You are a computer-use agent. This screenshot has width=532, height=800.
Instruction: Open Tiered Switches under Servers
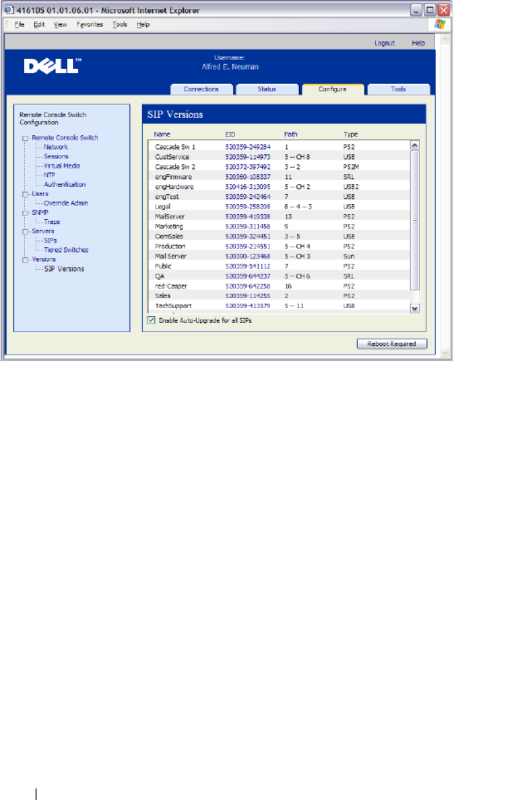click(66, 250)
